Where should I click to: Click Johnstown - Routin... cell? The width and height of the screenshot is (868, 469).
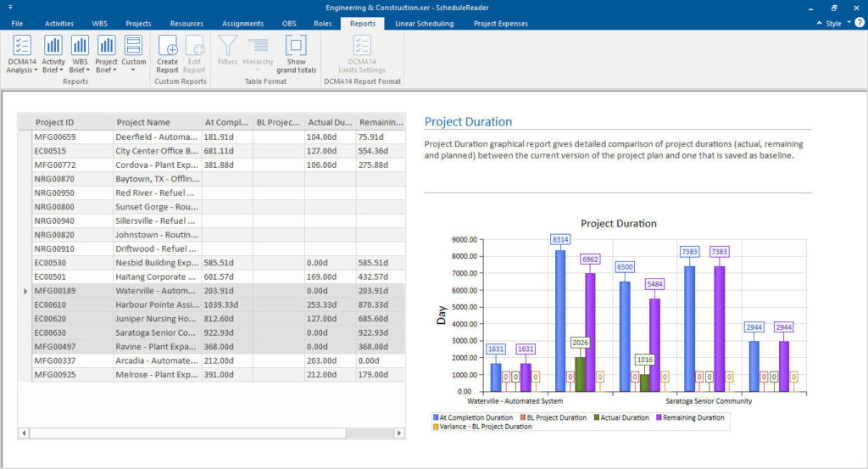click(157, 235)
